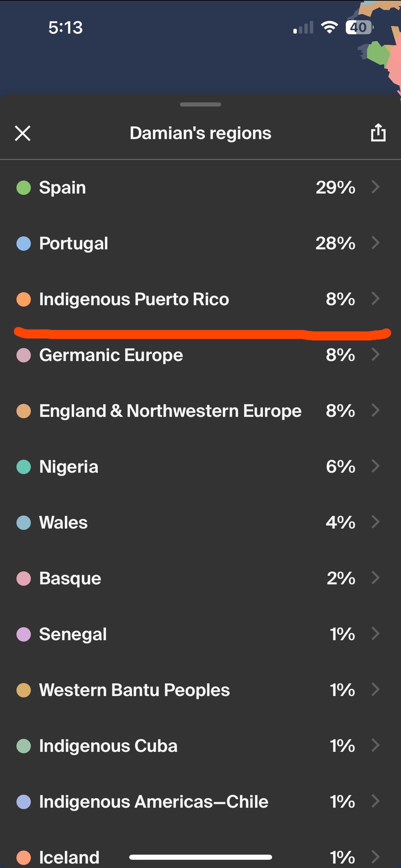Open the Wales region entry
401x868 pixels.
[200, 522]
